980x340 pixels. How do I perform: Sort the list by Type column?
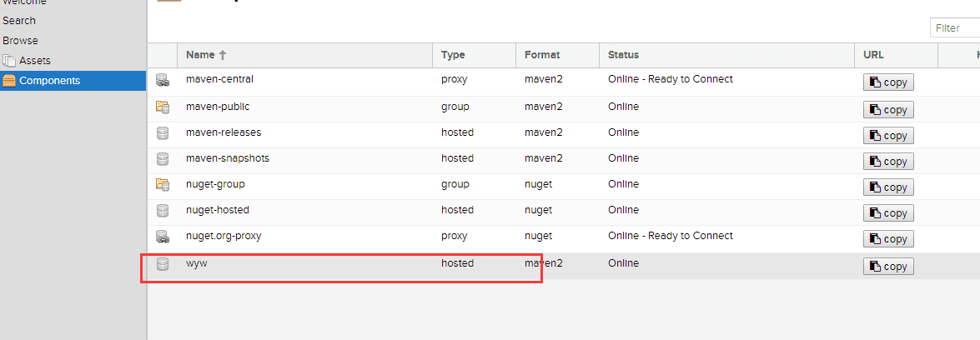pos(453,55)
